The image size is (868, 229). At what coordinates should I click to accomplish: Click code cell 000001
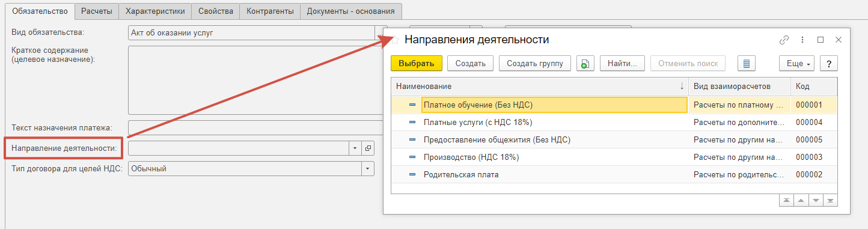814,105
